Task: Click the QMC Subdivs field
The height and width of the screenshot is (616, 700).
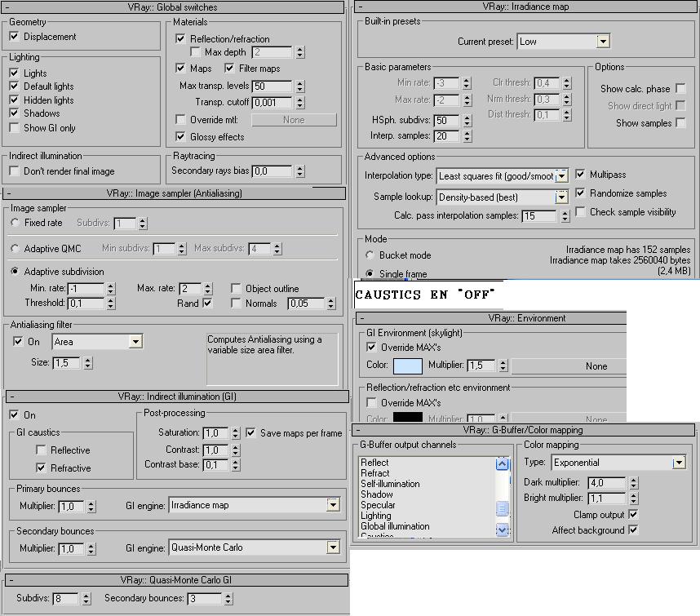Action: (65, 599)
